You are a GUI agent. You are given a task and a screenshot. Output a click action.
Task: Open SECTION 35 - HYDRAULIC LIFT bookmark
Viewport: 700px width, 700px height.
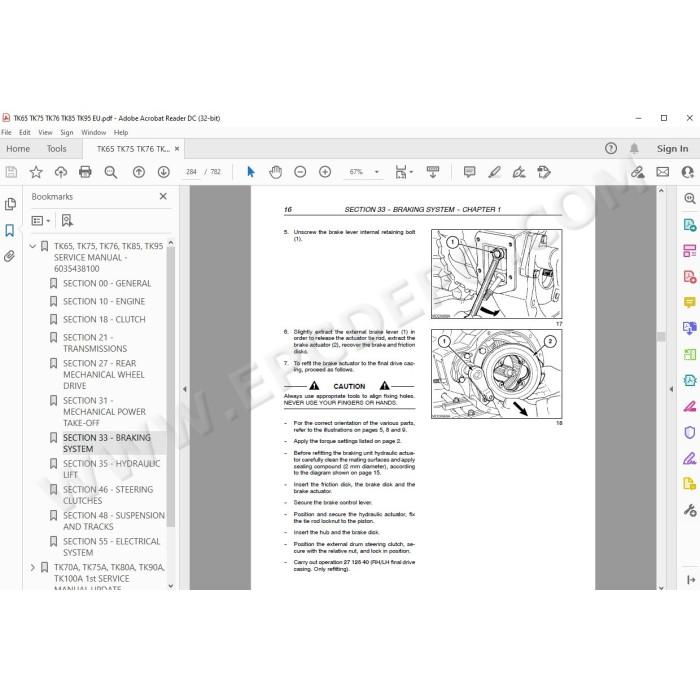coord(112,469)
